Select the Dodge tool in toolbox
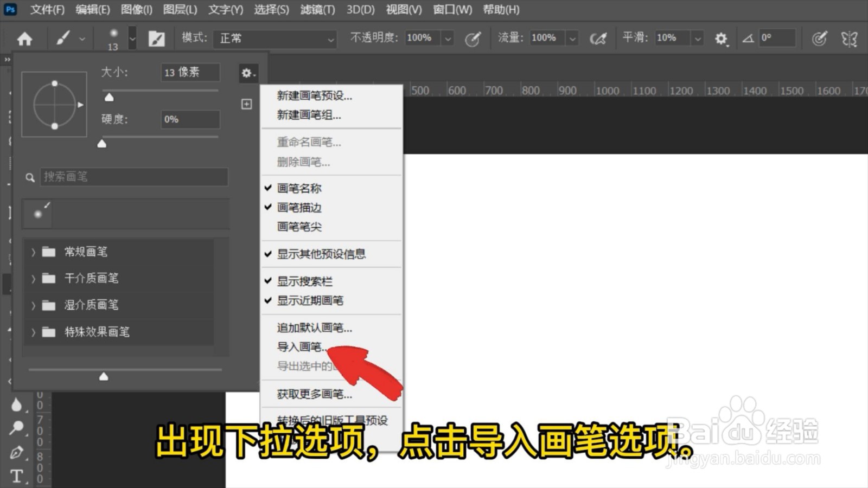 (x=16, y=428)
